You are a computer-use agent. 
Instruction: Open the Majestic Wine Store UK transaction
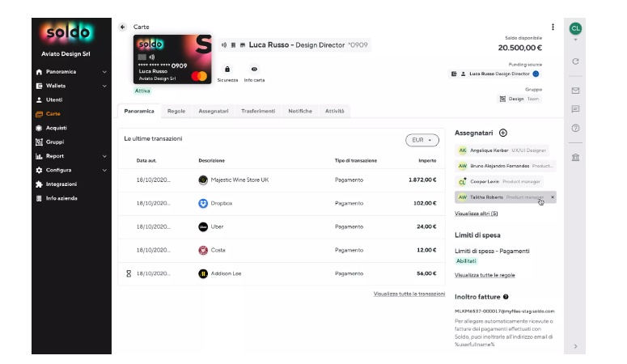(239, 180)
